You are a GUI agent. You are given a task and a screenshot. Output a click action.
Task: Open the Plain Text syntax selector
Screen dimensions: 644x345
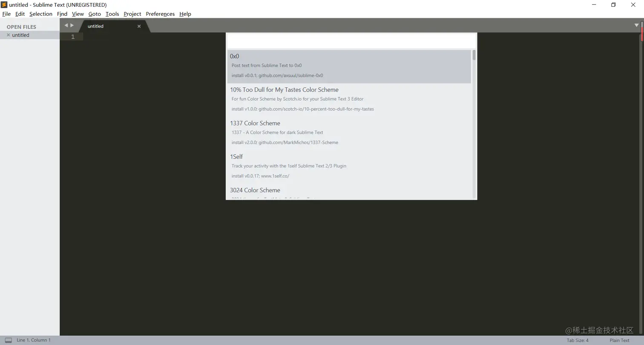pos(619,340)
